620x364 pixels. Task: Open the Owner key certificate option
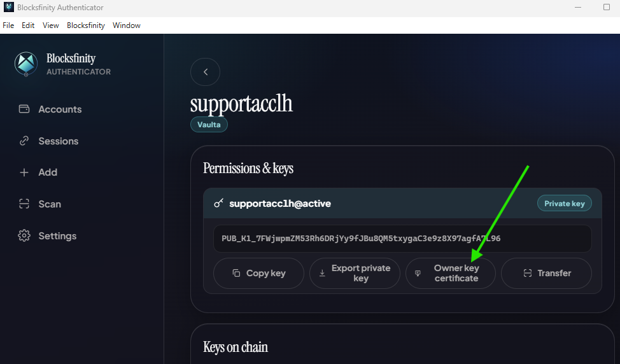click(451, 273)
